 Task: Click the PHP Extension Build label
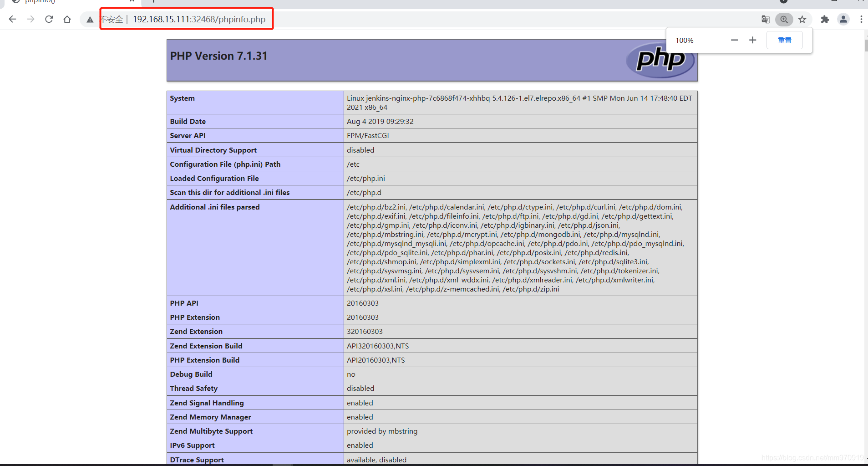click(x=204, y=360)
